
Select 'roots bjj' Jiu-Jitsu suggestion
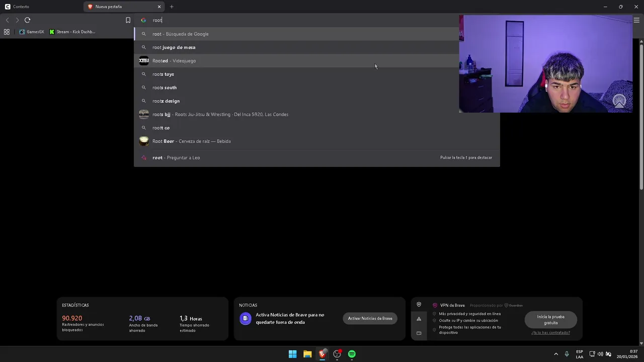(317, 114)
